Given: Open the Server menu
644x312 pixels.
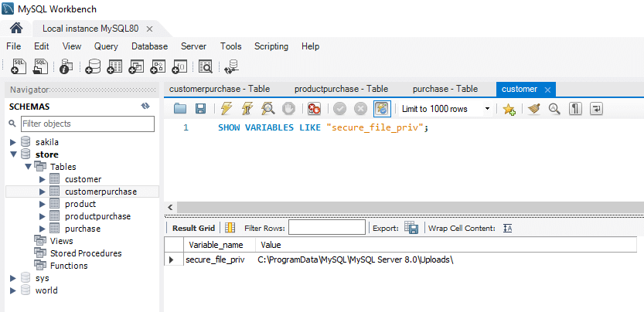Looking at the screenshot, I should 194,46.
